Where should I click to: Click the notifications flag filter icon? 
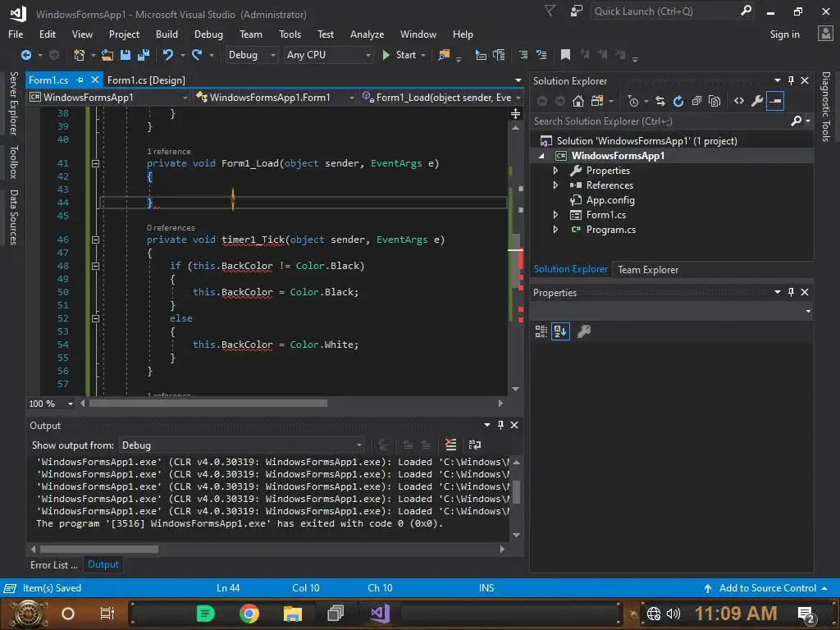550,11
